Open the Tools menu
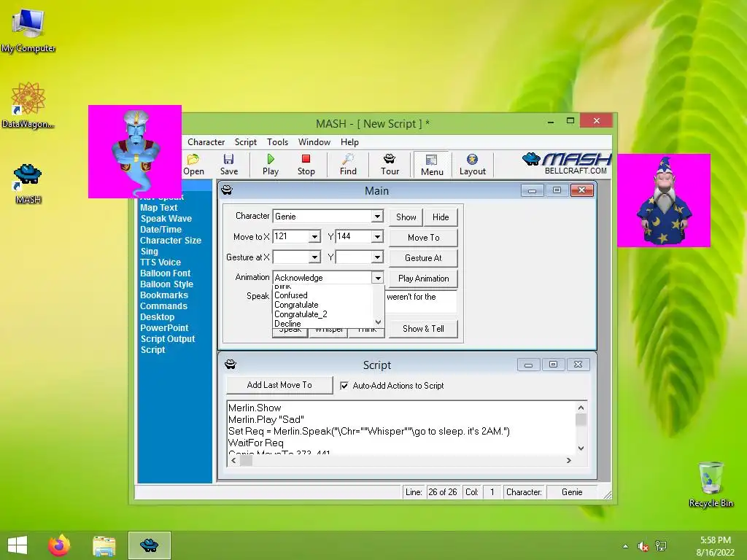Screen dimensions: 747x560 [x=277, y=142]
